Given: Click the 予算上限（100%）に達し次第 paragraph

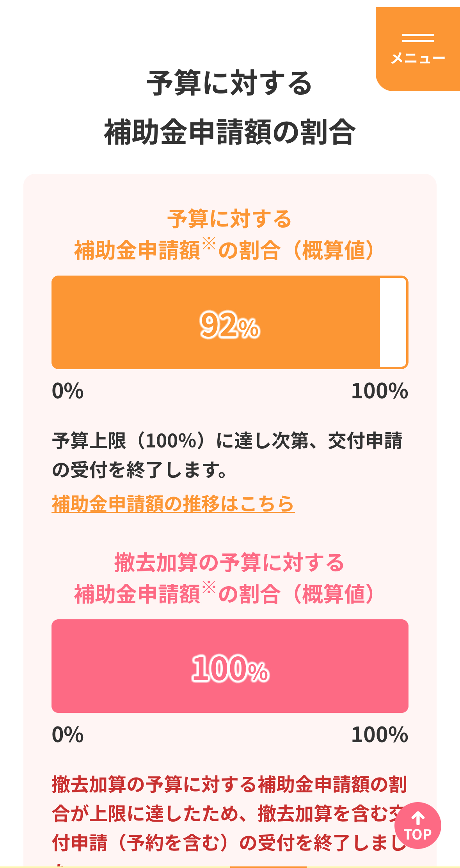Looking at the screenshot, I should tap(227, 455).
